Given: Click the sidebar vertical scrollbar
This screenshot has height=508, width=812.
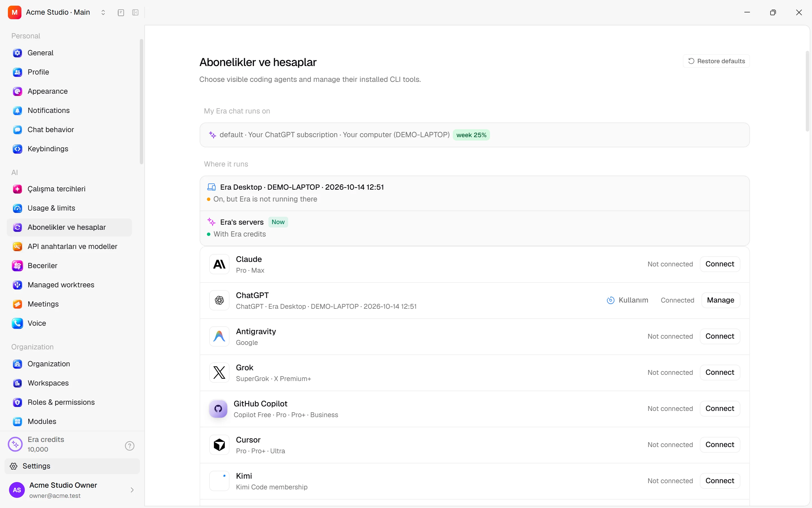Looking at the screenshot, I should pos(141,102).
